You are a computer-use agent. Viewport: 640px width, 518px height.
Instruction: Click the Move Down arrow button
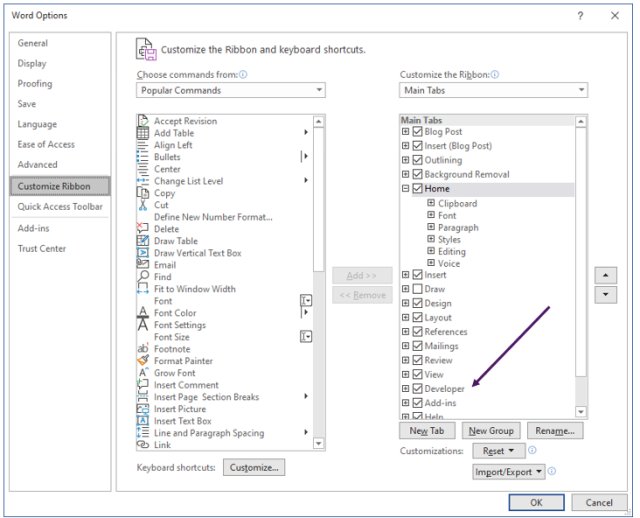pos(606,295)
